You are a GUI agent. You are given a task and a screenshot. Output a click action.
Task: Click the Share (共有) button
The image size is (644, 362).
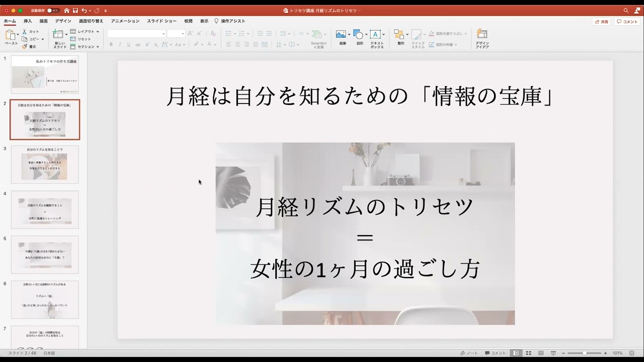(x=601, y=22)
